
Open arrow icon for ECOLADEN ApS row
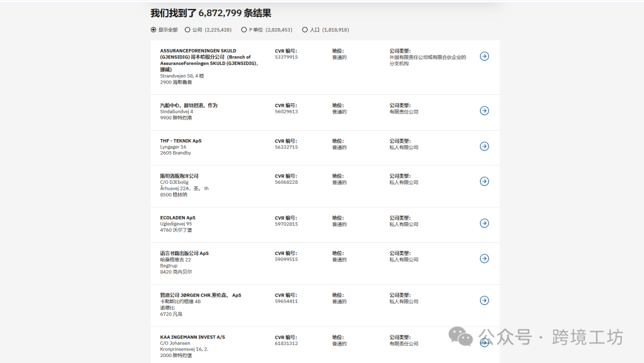484,223
